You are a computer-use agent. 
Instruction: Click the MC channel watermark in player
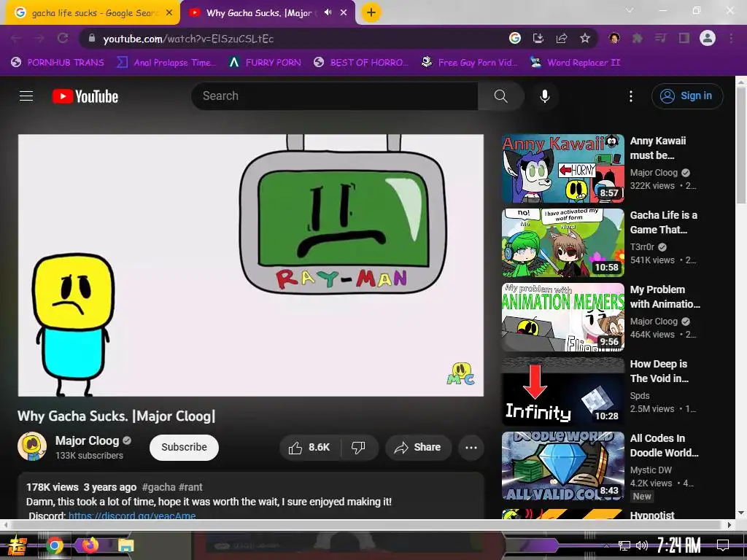click(460, 374)
